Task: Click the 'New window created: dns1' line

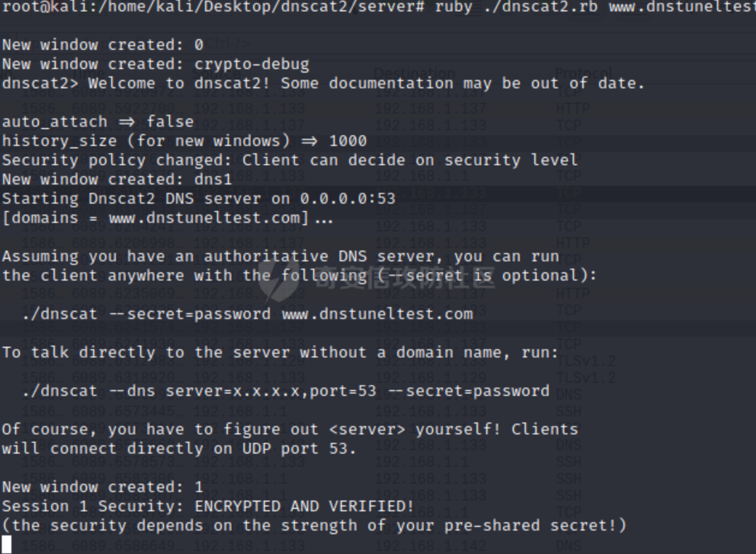Action: (x=117, y=180)
